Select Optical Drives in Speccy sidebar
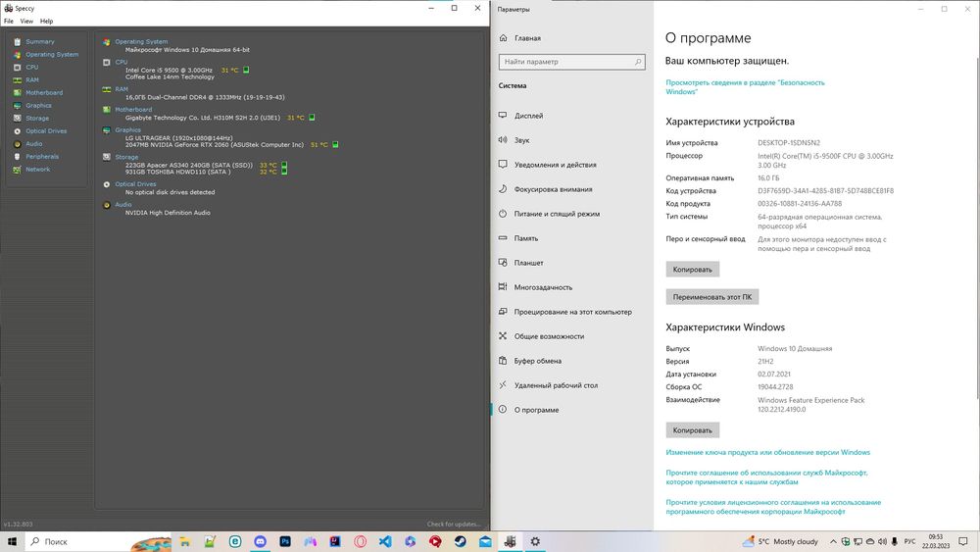 click(x=46, y=131)
